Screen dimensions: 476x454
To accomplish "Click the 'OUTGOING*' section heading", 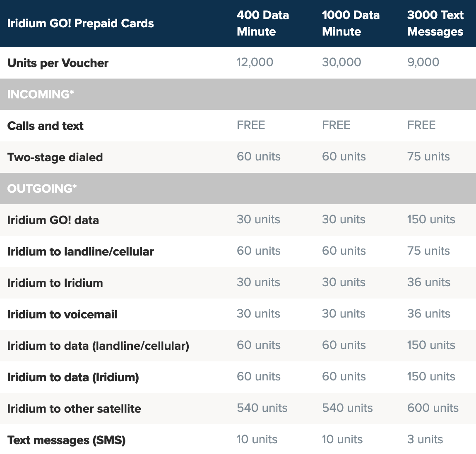I will point(42,189).
